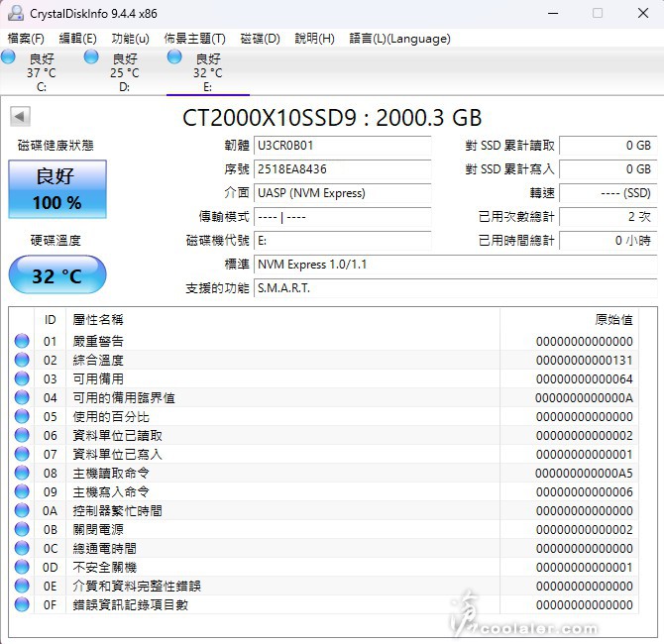The width and height of the screenshot is (664, 644).
Task: Click status orb for attribute 0F row
Action: [22, 605]
